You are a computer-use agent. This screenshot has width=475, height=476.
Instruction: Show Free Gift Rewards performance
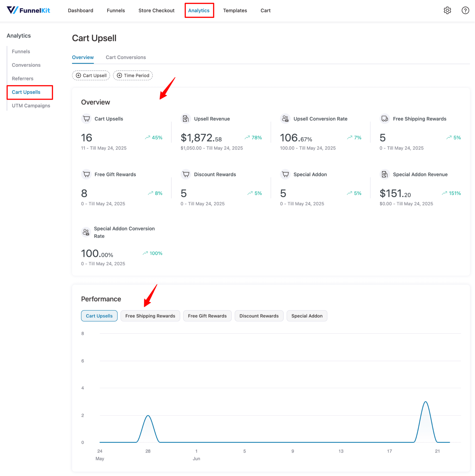pyautogui.click(x=207, y=316)
